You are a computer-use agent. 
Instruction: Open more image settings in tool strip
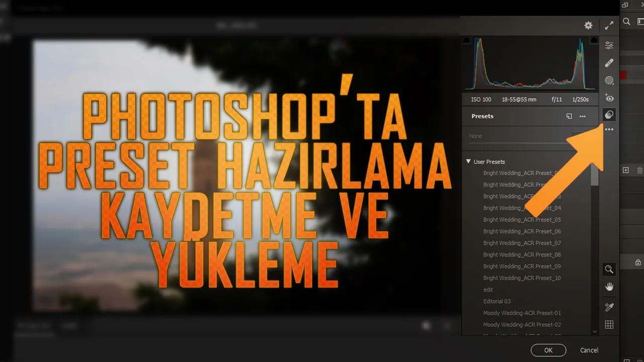(x=609, y=130)
